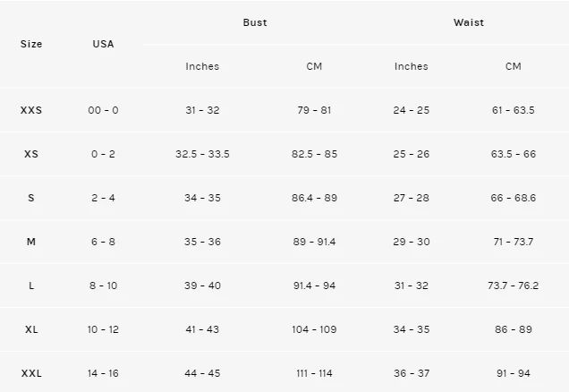Select waist inches cell 29 - 30

412,242
